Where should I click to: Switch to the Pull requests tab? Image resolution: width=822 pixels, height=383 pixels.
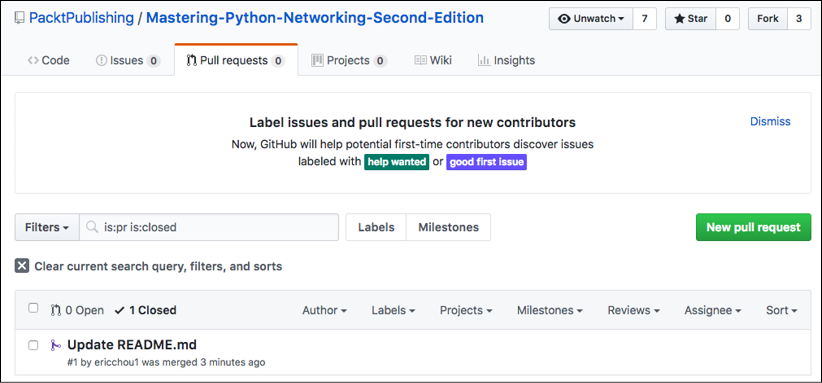236,60
